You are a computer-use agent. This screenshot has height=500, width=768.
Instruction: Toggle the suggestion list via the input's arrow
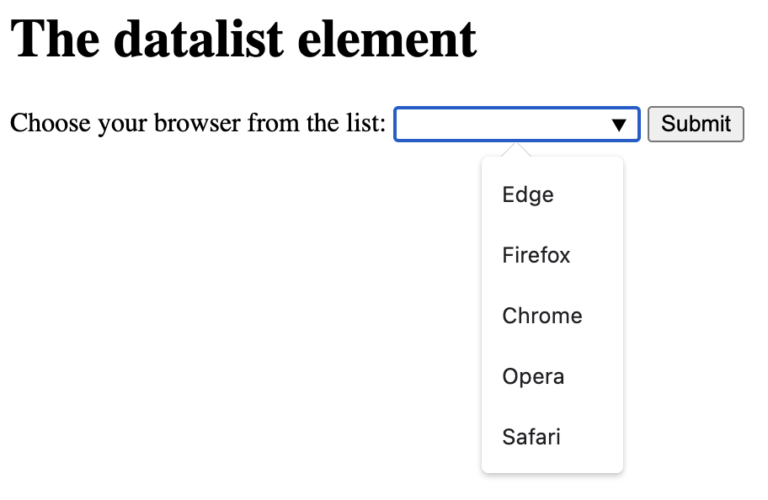(620, 124)
